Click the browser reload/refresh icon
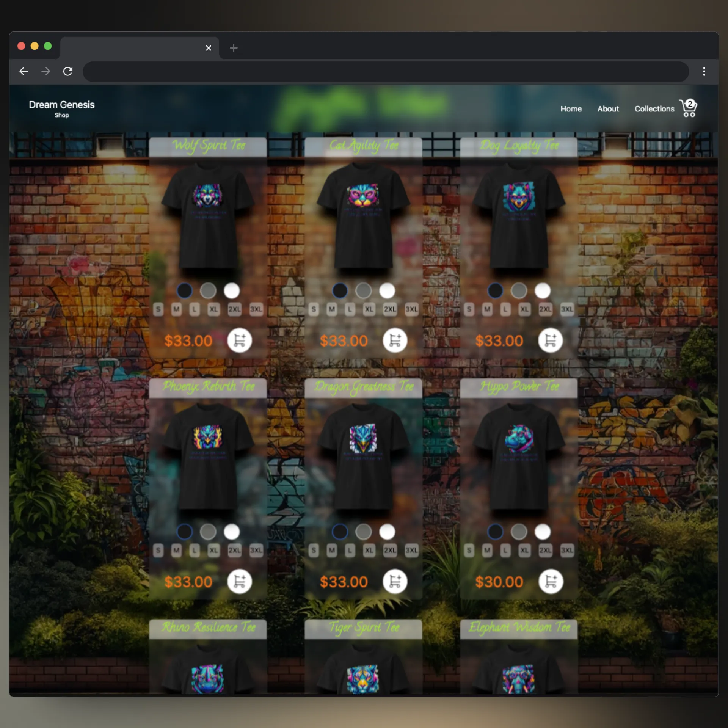The width and height of the screenshot is (728, 728). coord(69,71)
